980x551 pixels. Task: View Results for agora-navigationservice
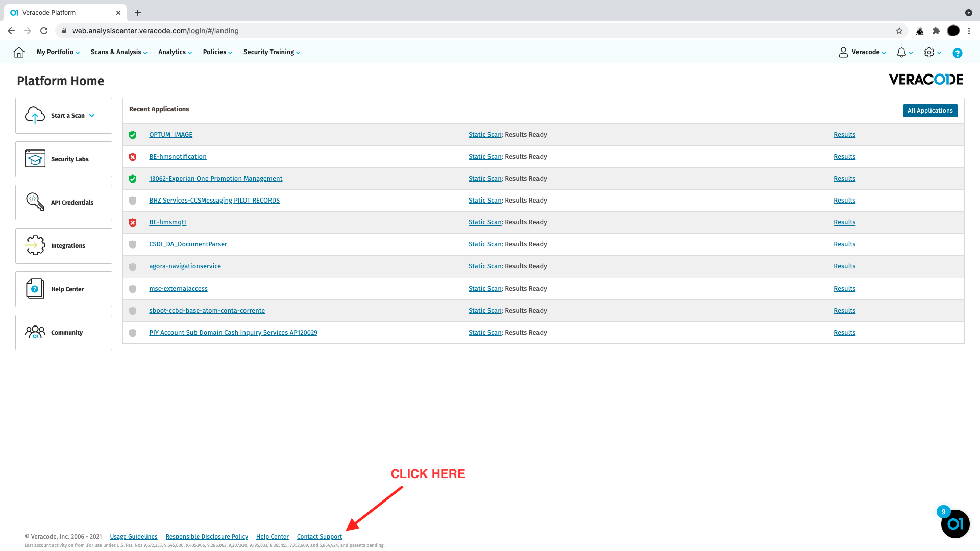[844, 266]
